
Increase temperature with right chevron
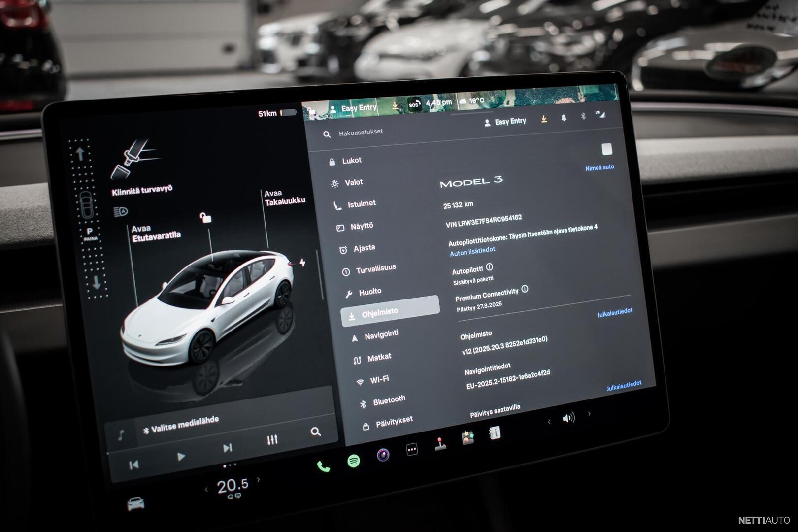(259, 479)
